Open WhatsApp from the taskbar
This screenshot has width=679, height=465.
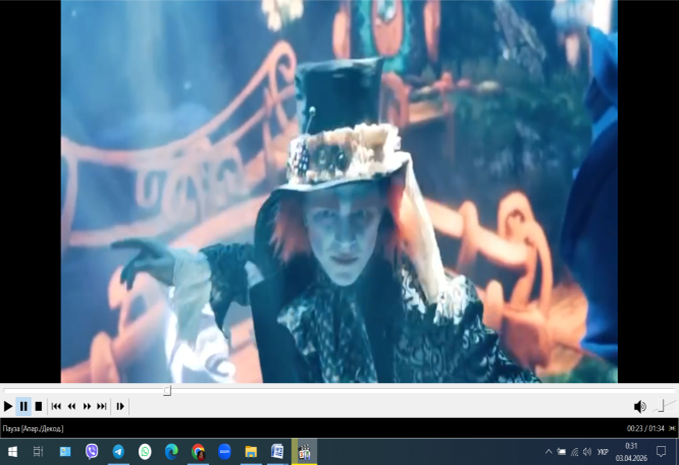145,452
